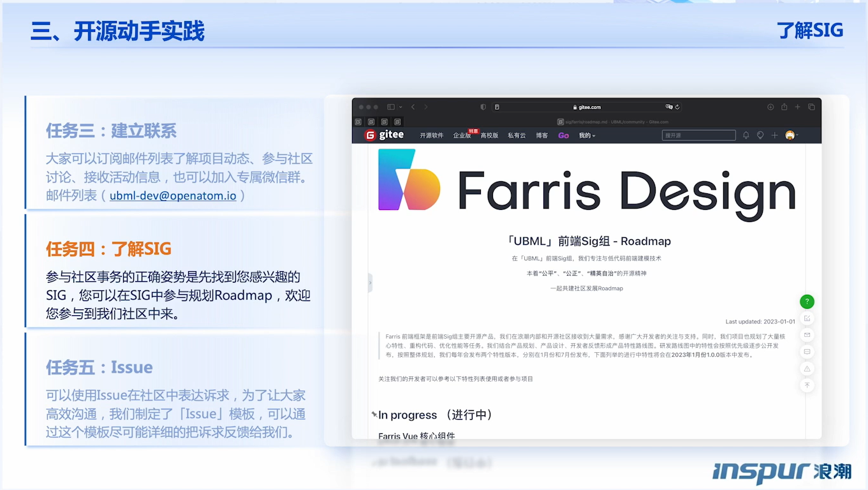Open the user avatar menu on Gitee
The image size is (868, 490).
point(790,135)
